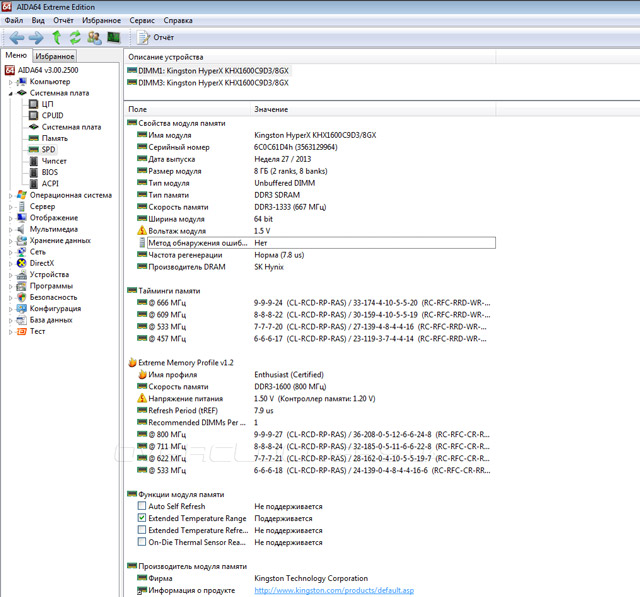Select Отображение tree item
This screenshot has width=640, height=597.
click(x=53, y=218)
